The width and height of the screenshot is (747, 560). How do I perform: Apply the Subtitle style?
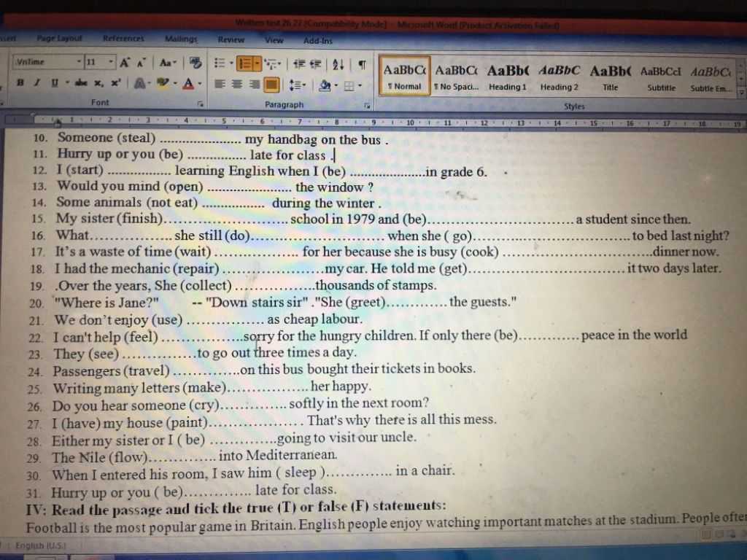pos(661,79)
